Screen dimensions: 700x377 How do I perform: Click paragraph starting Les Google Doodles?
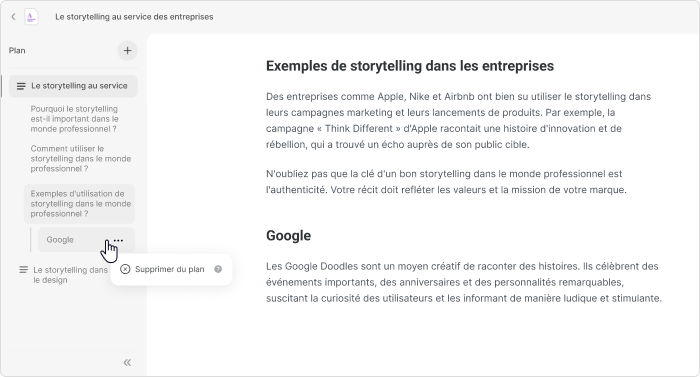click(464, 282)
